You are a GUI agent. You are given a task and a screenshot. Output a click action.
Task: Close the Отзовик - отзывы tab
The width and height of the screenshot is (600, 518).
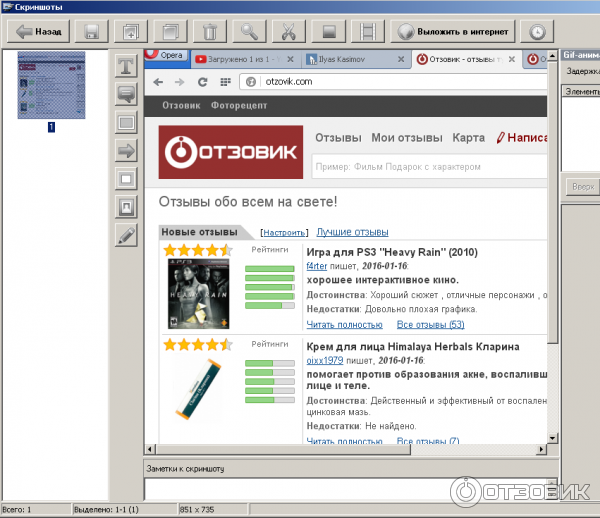(x=512, y=59)
